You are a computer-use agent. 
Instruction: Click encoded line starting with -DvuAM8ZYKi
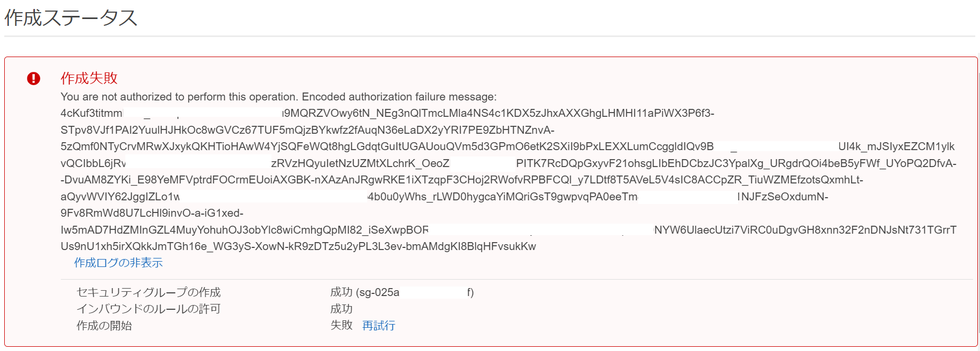(x=461, y=180)
